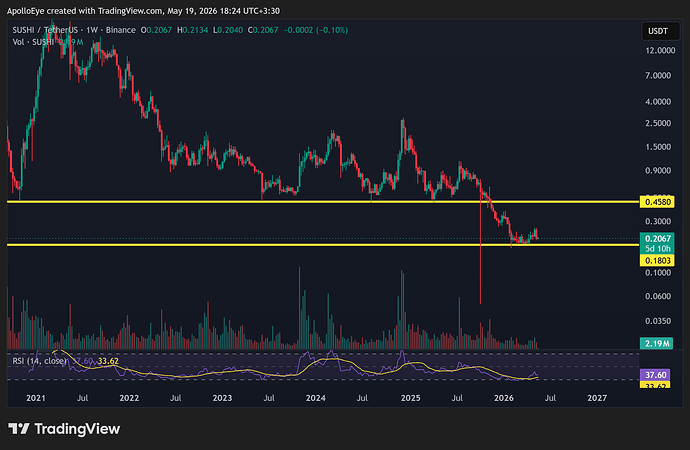
Task: Click the 4.0000 price scale level
Action: point(658,102)
